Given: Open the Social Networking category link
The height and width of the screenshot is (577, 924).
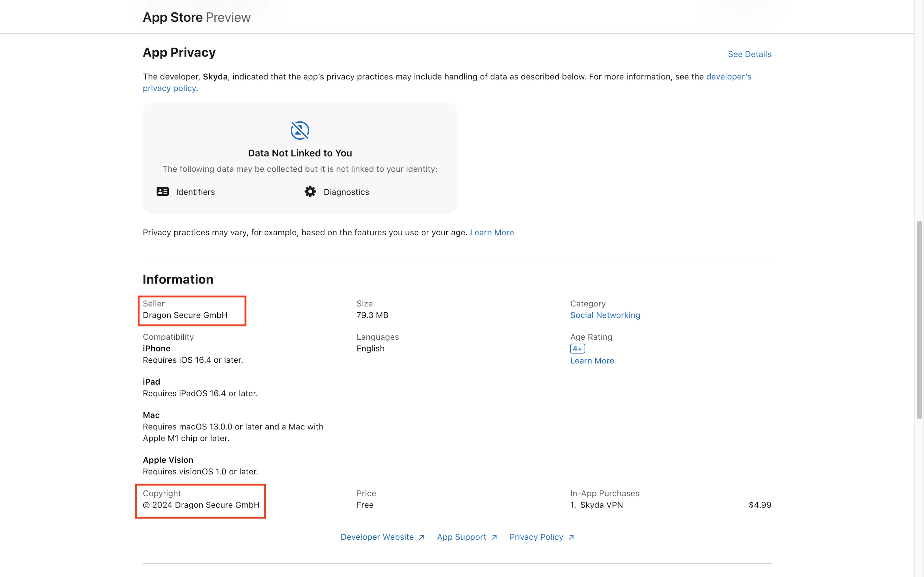Looking at the screenshot, I should pyautogui.click(x=605, y=315).
